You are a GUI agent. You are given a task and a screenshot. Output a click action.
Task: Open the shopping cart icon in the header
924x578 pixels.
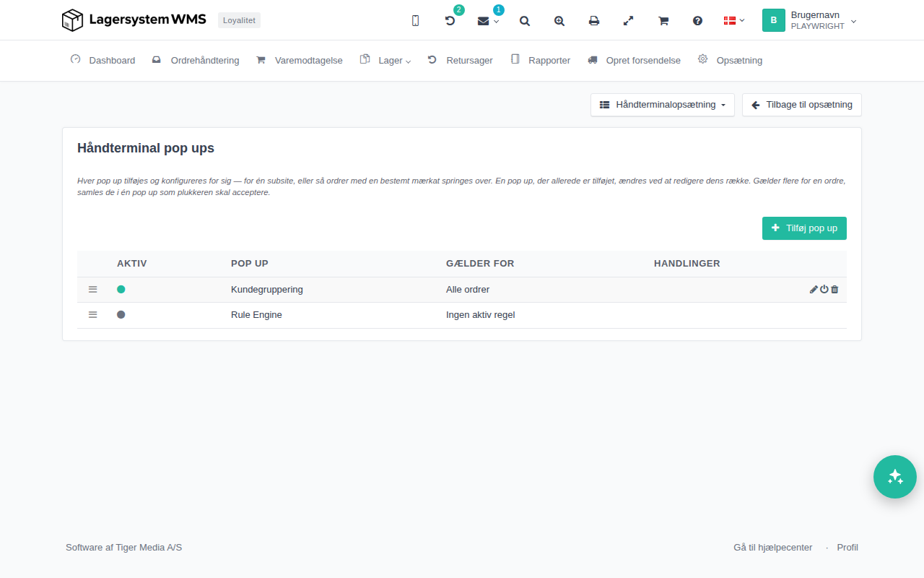[663, 21]
